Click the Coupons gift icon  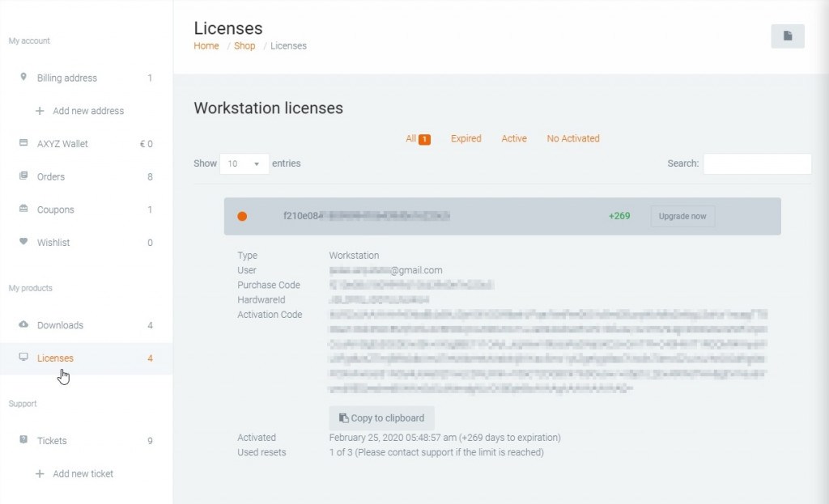[x=23, y=210]
